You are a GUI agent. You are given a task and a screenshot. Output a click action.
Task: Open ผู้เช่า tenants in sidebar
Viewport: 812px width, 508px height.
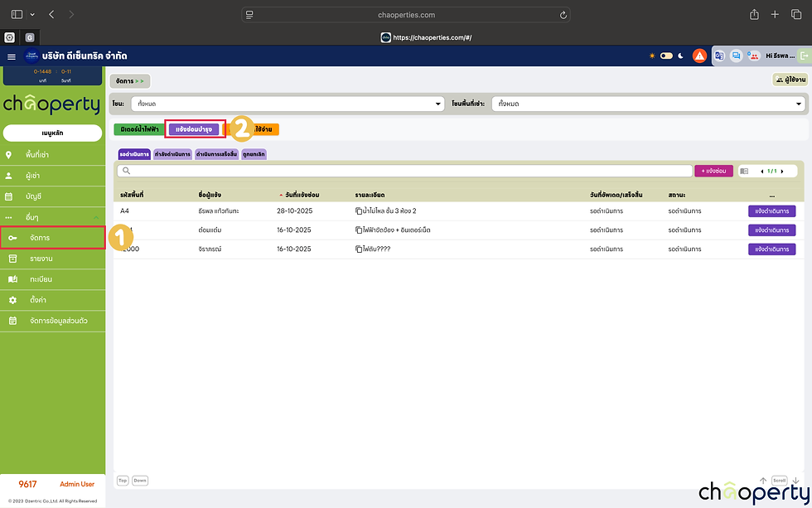click(52, 176)
